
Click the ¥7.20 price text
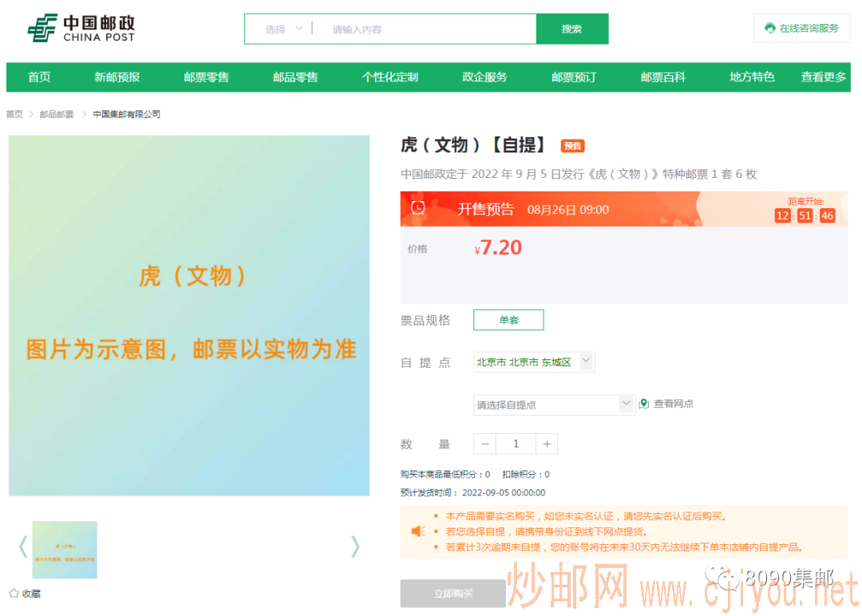pos(498,248)
